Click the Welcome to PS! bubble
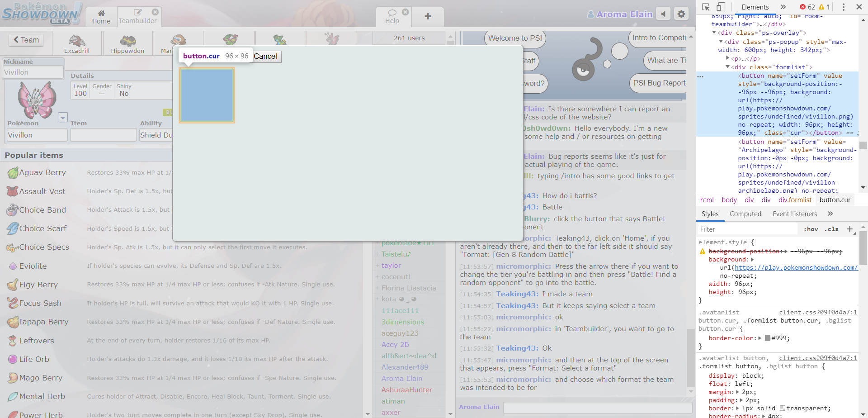 515,38
